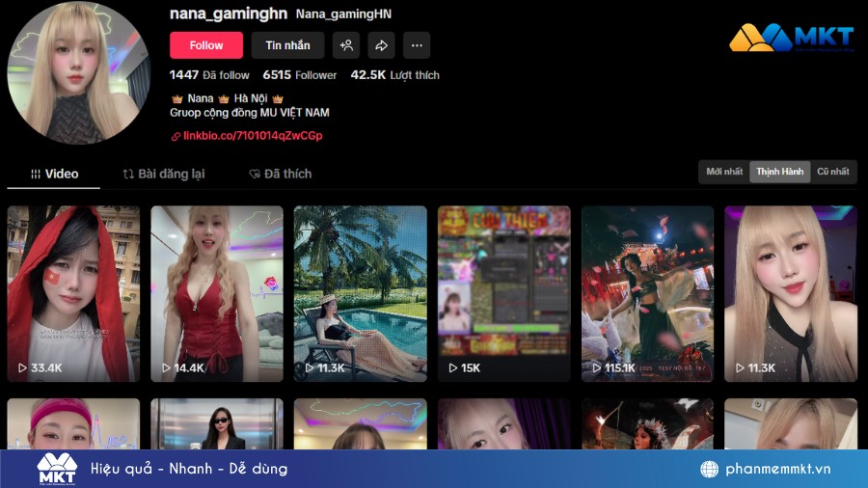Open second-row thumbnail of woman in sunglasses
Viewport: 868px width, 488px height.
[x=217, y=423]
